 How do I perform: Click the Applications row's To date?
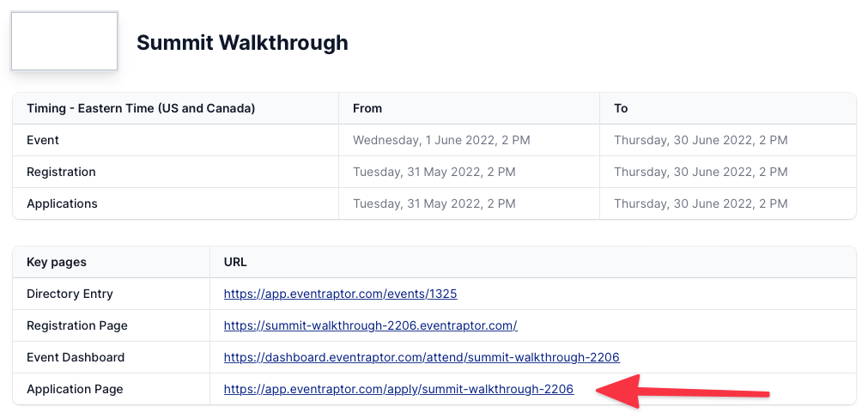pos(701,203)
